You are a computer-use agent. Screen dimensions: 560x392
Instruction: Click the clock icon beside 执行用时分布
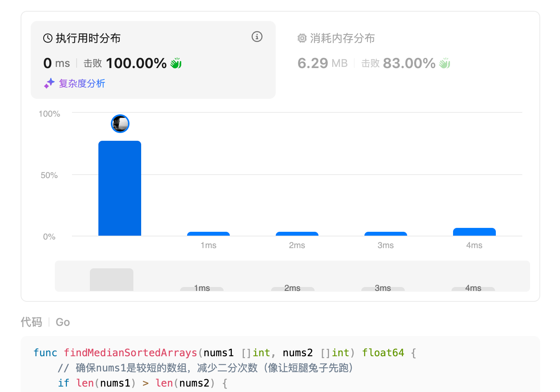pyautogui.click(x=48, y=38)
